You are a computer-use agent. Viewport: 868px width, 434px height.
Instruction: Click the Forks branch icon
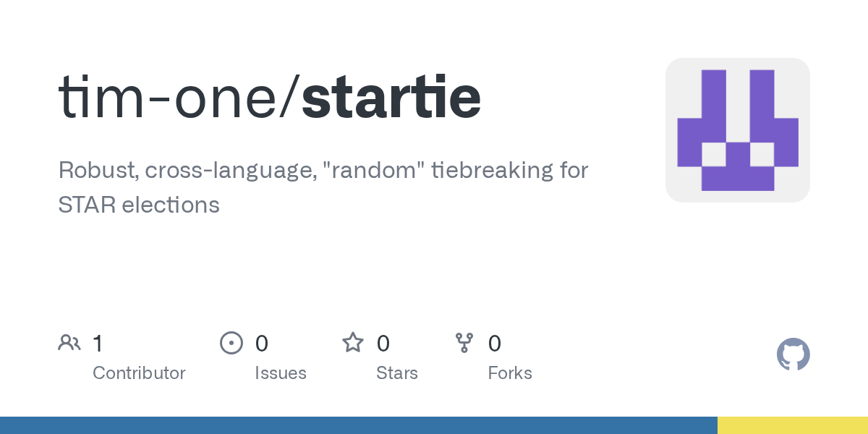point(464,343)
